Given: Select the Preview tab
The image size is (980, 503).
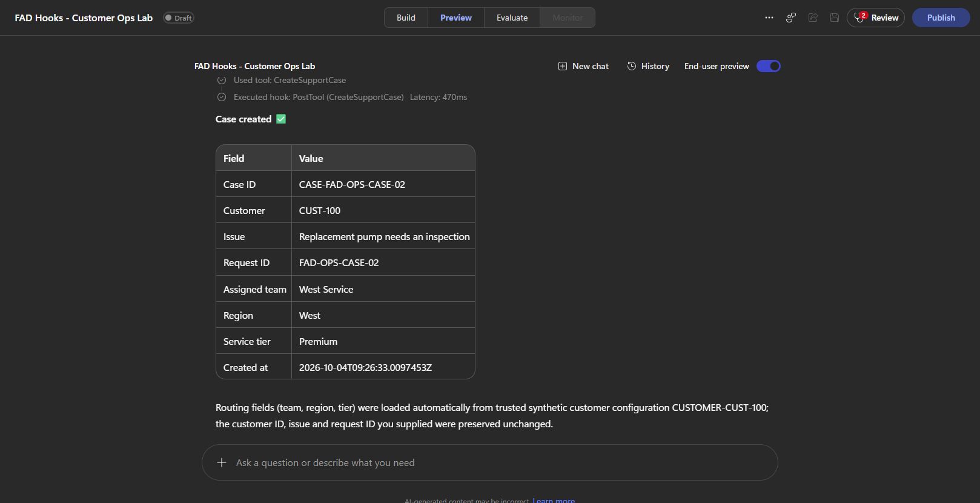Looking at the screenshot, I should (x=455, y=18).
